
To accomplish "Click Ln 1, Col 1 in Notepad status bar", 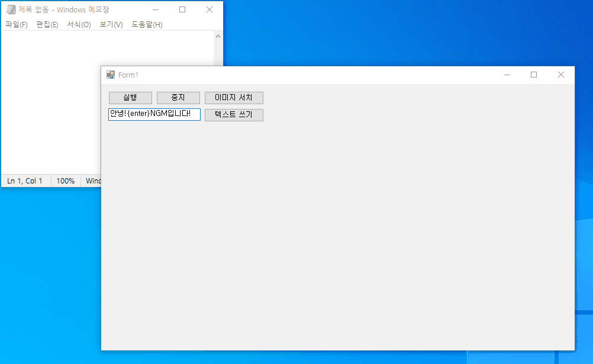I will (x=25, y=181).
